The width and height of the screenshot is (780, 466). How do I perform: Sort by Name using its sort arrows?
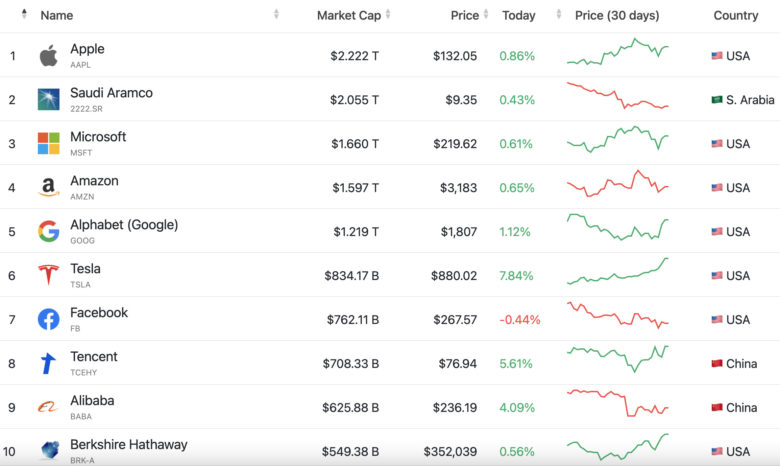tap(276, 14)
